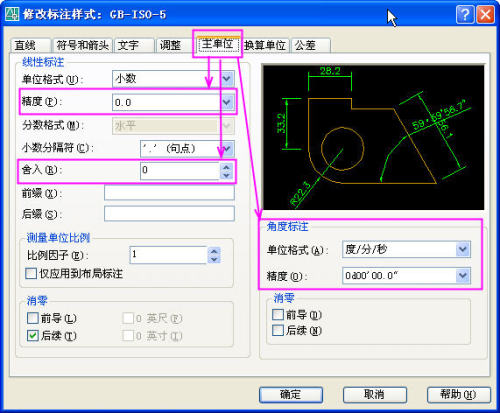This screenshot has width=500, height=413.
Task: Click the 取消 button
Action: point(375,395)
